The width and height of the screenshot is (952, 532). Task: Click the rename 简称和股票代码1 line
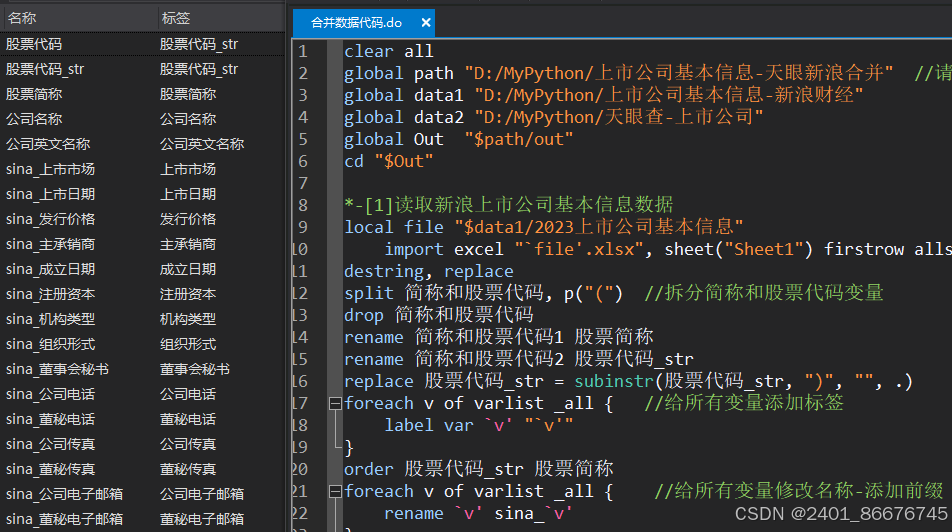[498, 336]
